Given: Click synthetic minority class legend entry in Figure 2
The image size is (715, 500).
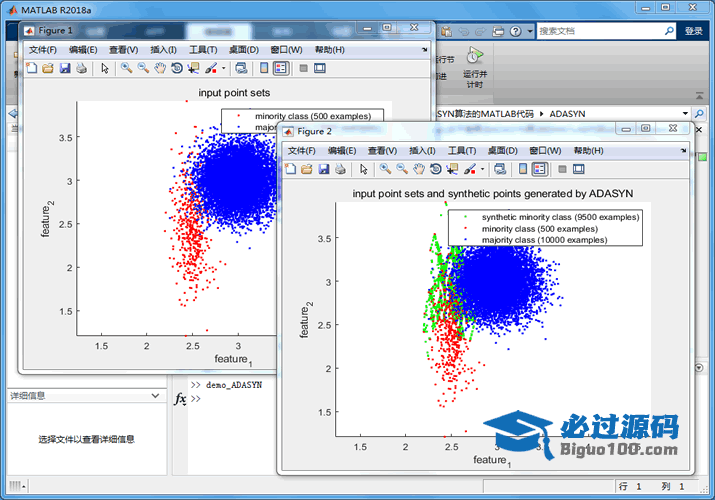Looking at the screenshot, I should point(560,217).
